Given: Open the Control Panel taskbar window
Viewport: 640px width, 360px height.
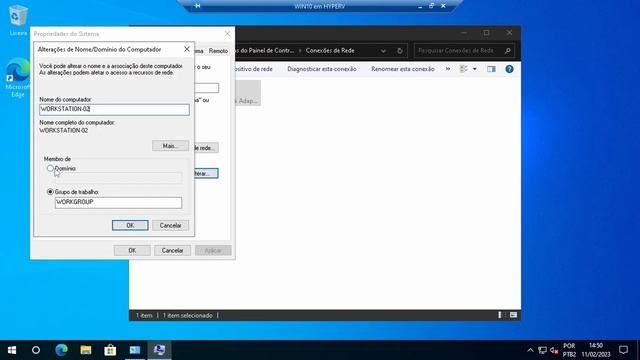Looking at the screenshot, I should 135,350.
